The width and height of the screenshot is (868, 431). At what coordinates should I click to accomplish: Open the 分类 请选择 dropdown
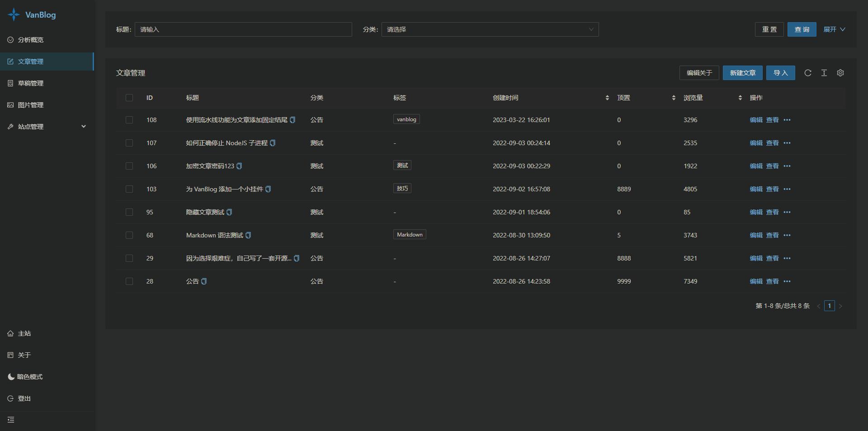pos(490,29)
